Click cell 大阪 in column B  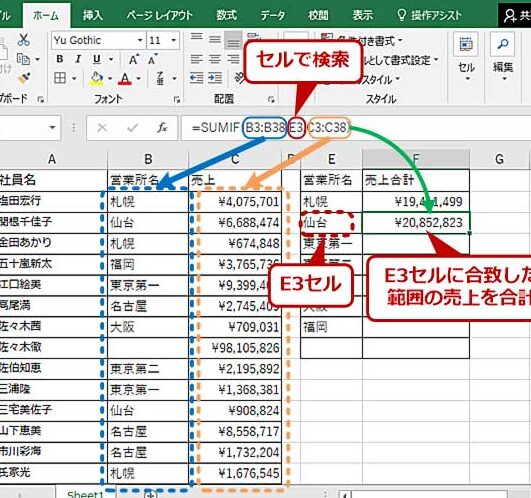pyautogui.click(x=148, y=327)
